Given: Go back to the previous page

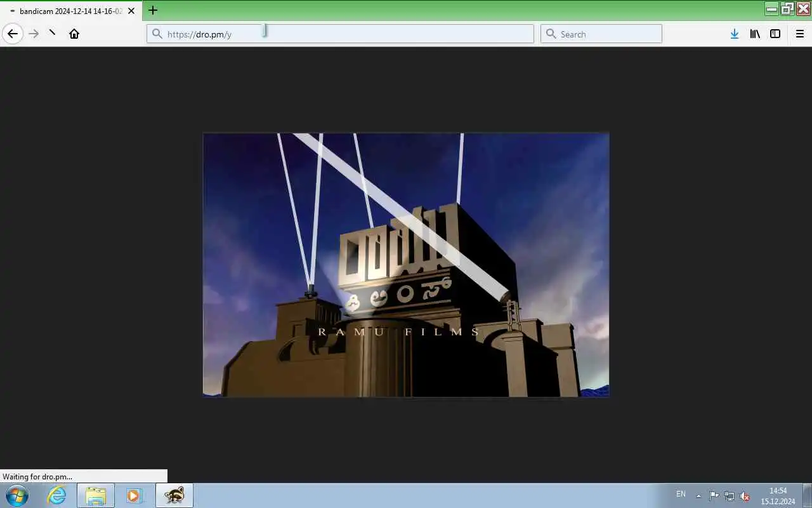Looking at the screenshot, I should click(13, 34).
